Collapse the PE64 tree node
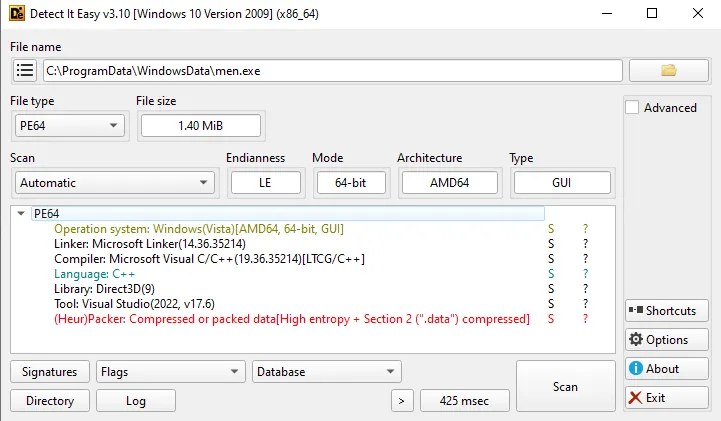The height and width of the screenshot is (421, 721). (x=21, y=213)
